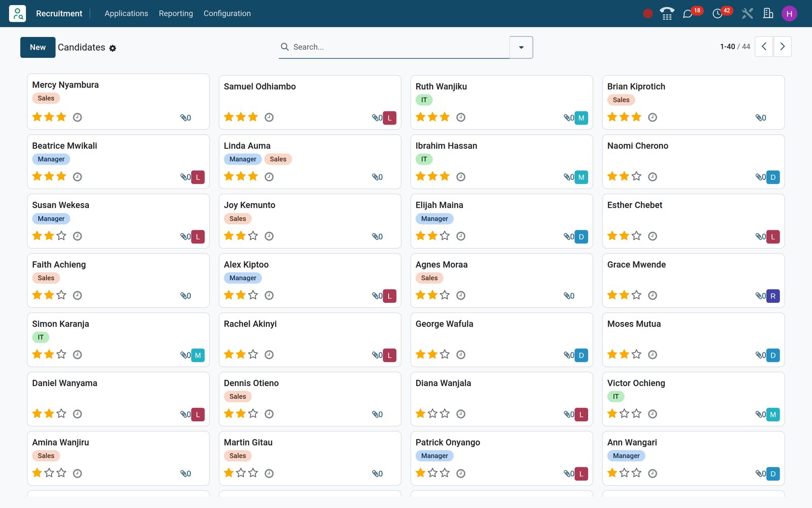
Task: Go to the next page of candidates
Action: 783,47
